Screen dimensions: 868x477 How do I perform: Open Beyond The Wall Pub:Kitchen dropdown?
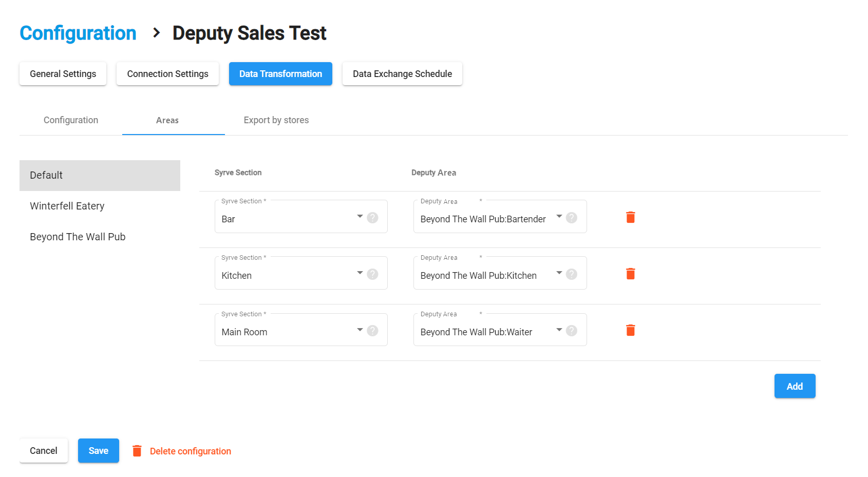point(559,273)
